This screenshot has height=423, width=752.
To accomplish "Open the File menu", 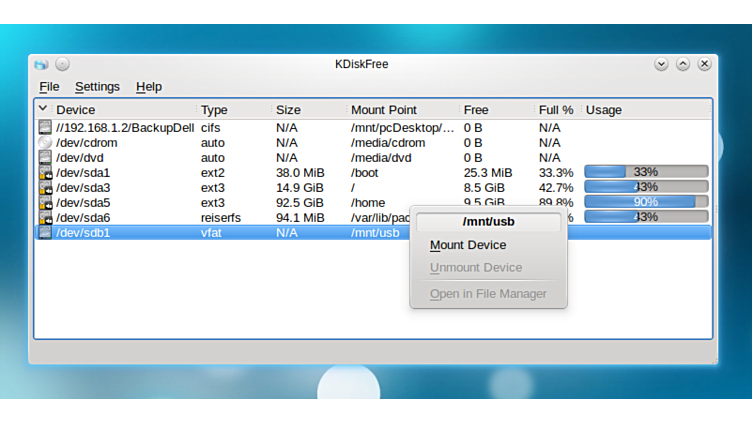I will tap(49, 87).
